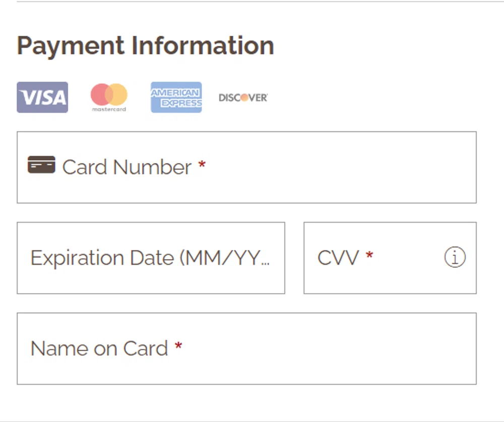Screen dimensions: 504x422
Task: Select the Mastercard payment icon
Action: coord(108,97)
